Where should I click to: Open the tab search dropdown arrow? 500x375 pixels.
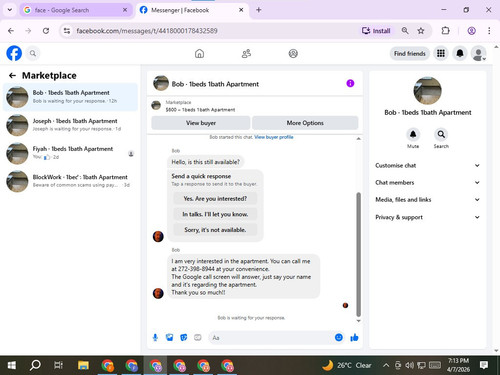[10, 10]
